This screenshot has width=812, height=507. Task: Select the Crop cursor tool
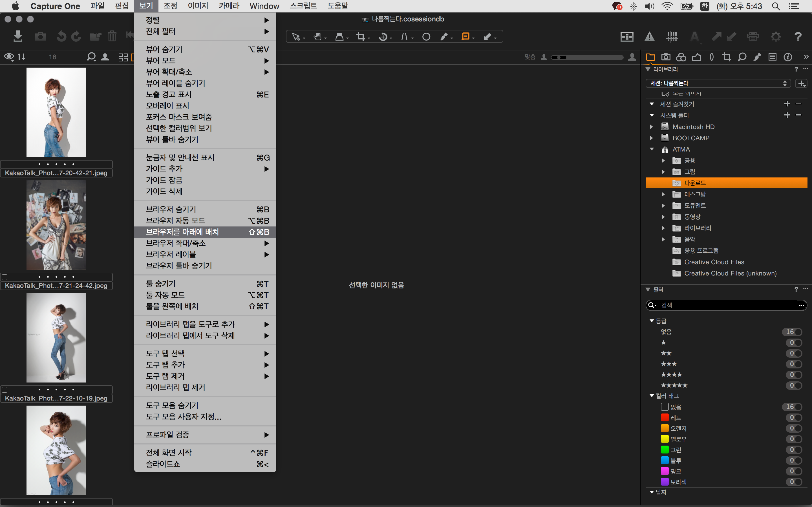[x=361, y=37]
